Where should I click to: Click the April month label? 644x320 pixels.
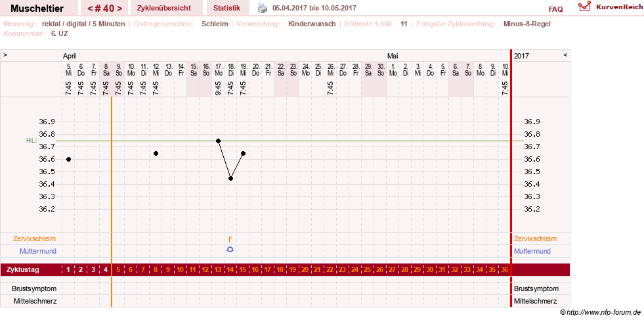70,56
